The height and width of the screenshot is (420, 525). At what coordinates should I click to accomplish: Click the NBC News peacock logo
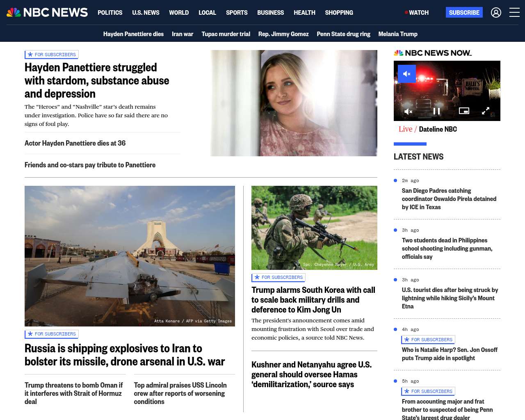(47, 12)
